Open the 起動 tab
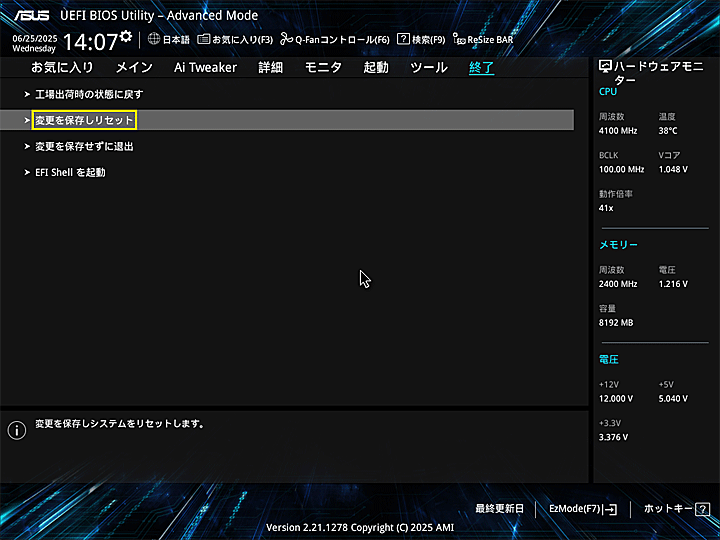Viewport: 720px width, 540px height. point(376,68)
